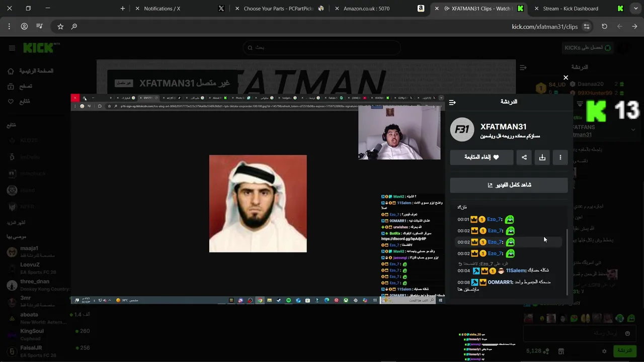The width and height of the screenshot is (644, 362).
Task: Click the clip video player area
Action: (258, 199)
